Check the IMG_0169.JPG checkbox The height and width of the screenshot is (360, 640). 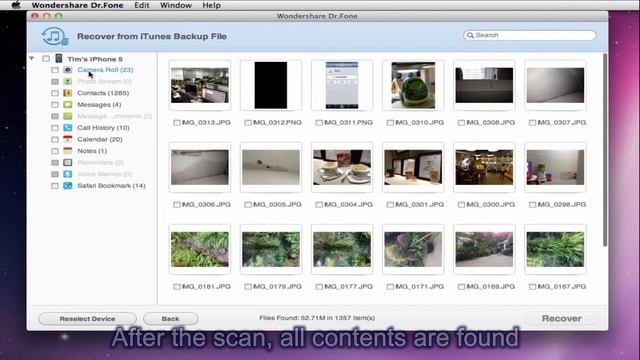[x=461, y=287]
